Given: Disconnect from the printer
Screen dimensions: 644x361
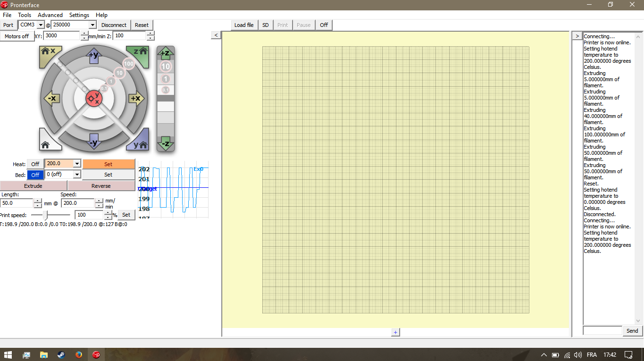Looking at the screenshot, I should pyautogui.click(x=114, y=25).
